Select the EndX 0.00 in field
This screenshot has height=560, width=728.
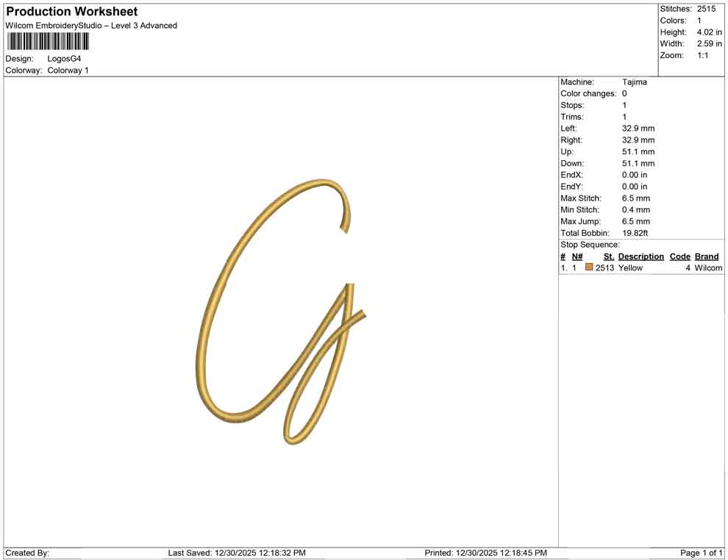634,175
